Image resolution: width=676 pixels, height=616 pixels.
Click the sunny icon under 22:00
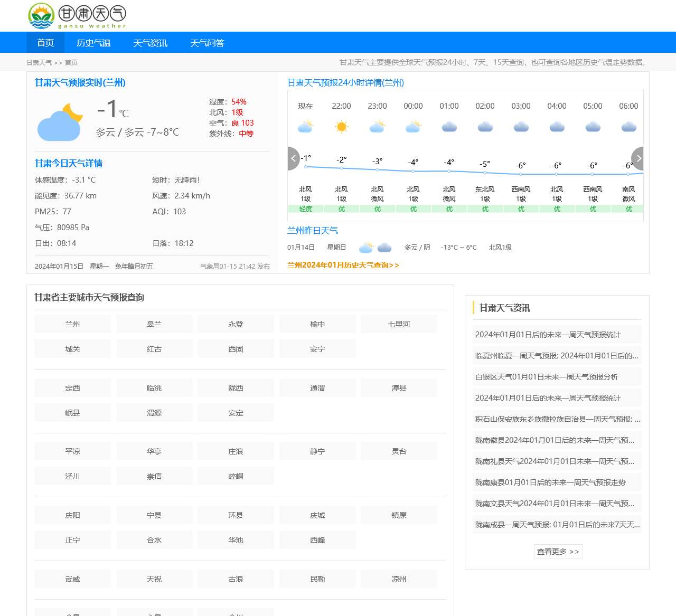tap(341, 126)
